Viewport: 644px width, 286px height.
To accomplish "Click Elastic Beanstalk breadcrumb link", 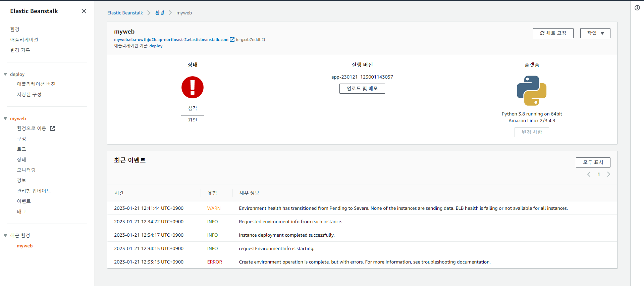I will [x=125, y=13].
